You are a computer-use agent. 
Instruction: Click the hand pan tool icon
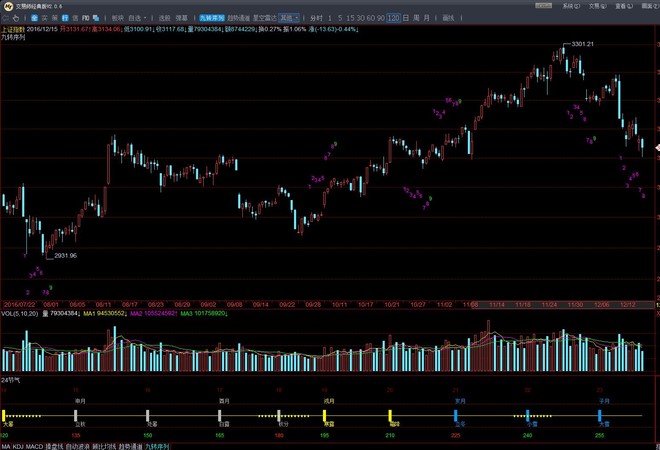(x=16, y=18)
